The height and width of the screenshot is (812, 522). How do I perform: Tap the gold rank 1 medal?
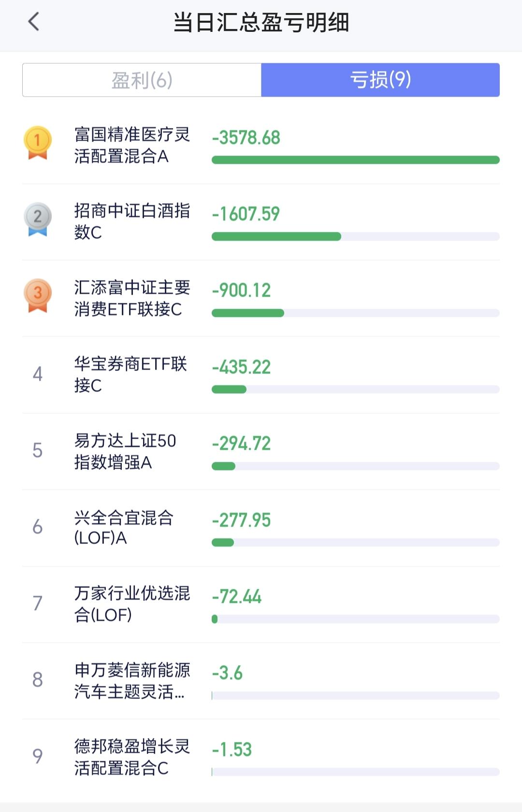(x=38, y=142)
